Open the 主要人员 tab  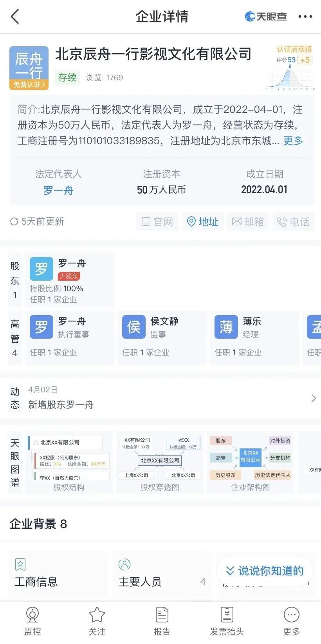tap(140, 582)
